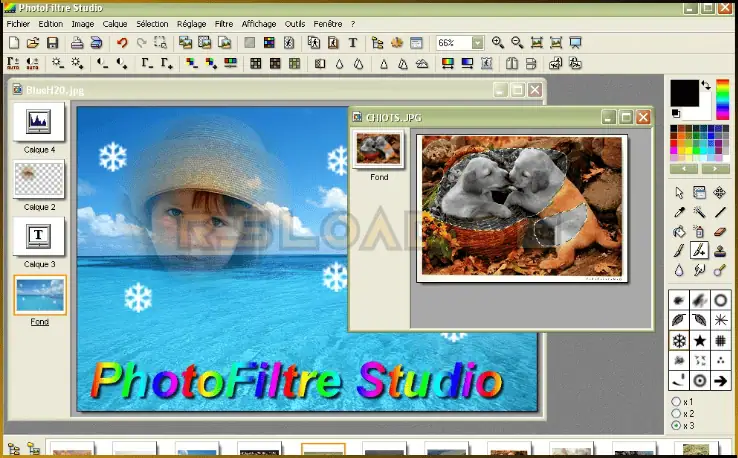The image size is (738, 458).
Task: Select the magic wand tool
Action: click(699, 212)
